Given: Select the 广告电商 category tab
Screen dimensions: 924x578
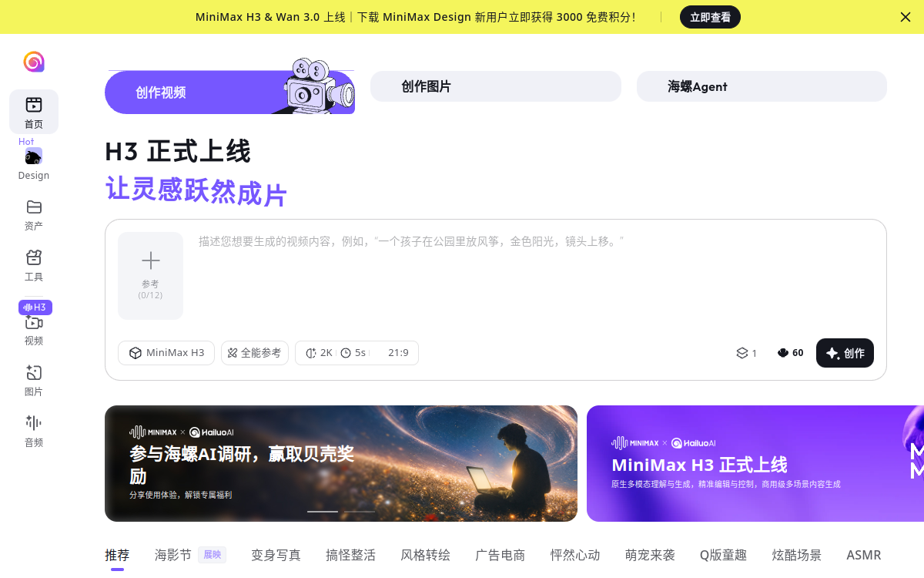Looking at the screenshot, I should coord(500,555).
